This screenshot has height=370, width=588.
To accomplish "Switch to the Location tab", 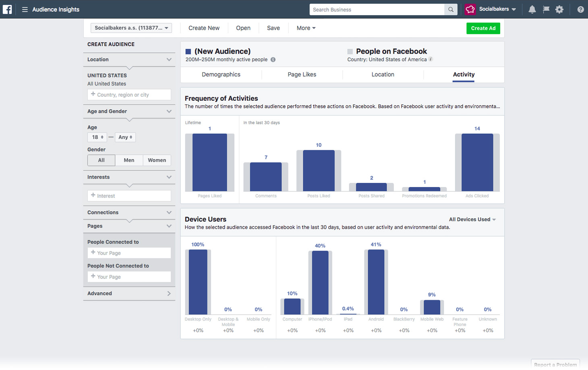I will coord(383,75).
